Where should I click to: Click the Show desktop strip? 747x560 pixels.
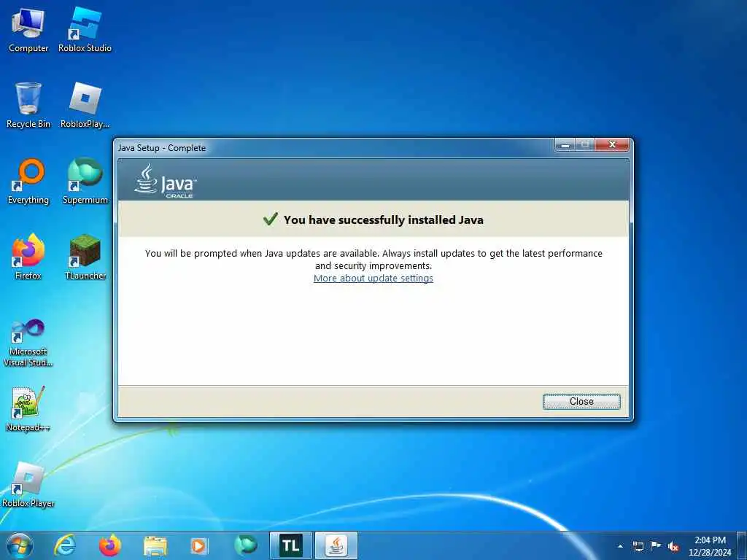(x=742, y=545)
